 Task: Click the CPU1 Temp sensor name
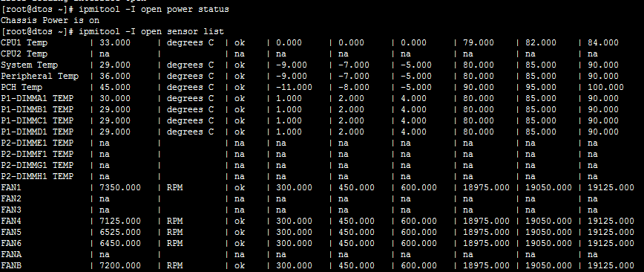[24, 42]
